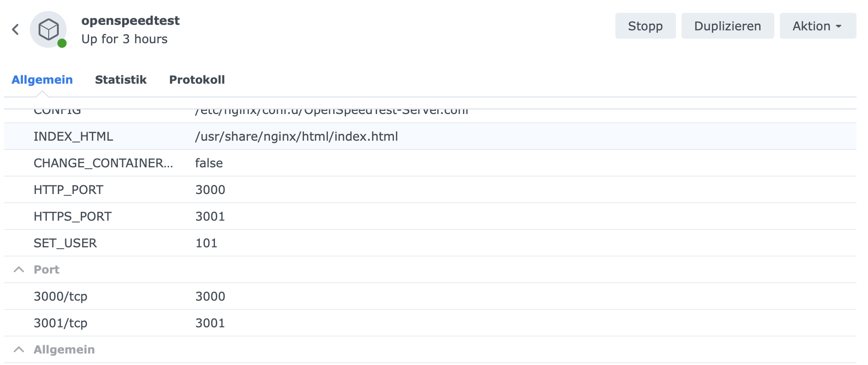Screen dimensions: 868x365
Task: Click the local port 3001 for 3001/tcp
Action: click(210, 323)
